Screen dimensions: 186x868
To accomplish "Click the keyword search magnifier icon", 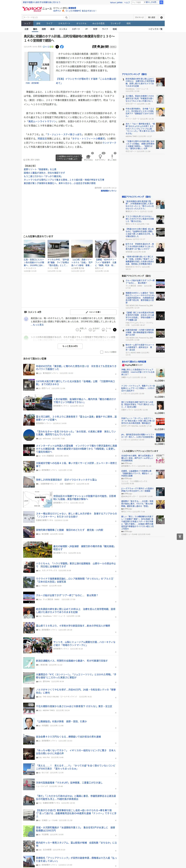I will tap(66, 17).
